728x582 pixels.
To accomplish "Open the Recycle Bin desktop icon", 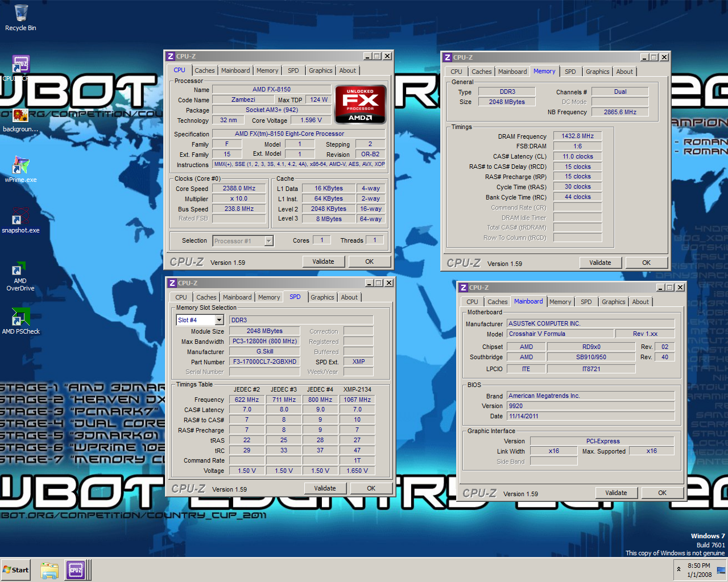I will pos(20,17).
